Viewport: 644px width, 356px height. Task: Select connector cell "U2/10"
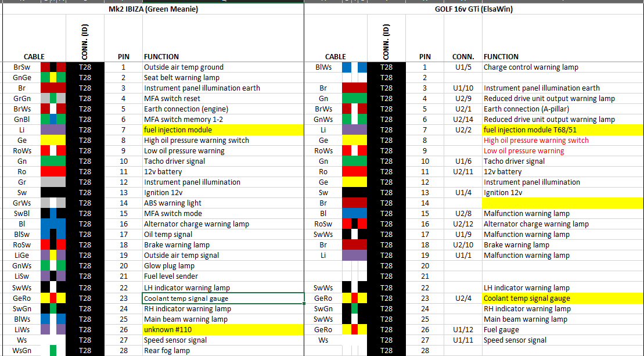(x=463, y=244)
